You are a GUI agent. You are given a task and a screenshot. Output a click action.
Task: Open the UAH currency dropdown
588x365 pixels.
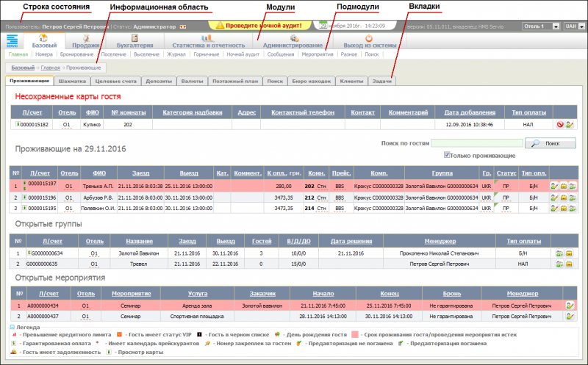coord(574,26)
